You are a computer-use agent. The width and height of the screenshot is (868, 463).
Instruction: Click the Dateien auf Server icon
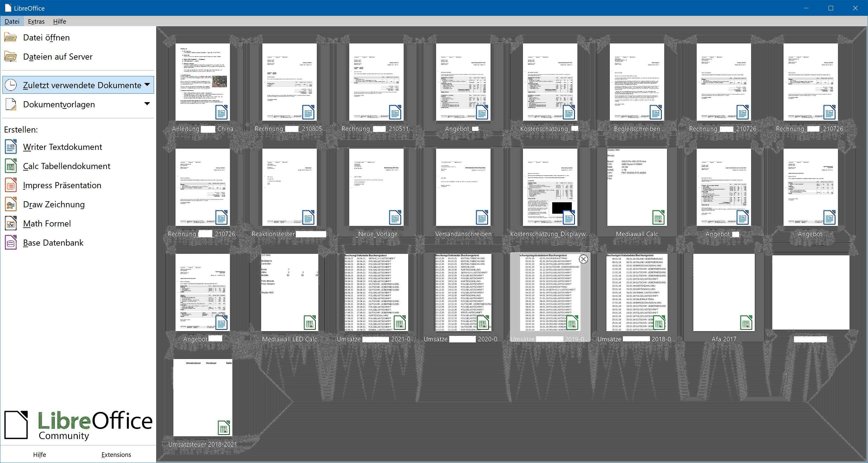tap(11, 57)
